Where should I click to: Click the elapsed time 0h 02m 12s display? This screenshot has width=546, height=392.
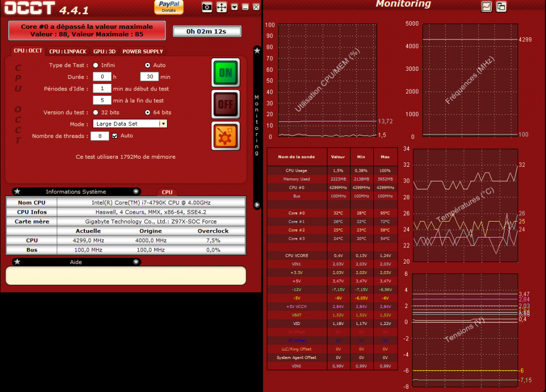point(207,31)
